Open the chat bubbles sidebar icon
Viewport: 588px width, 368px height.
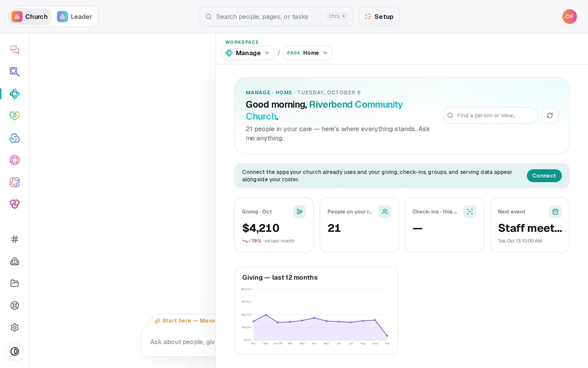click(x=15, y=50)
